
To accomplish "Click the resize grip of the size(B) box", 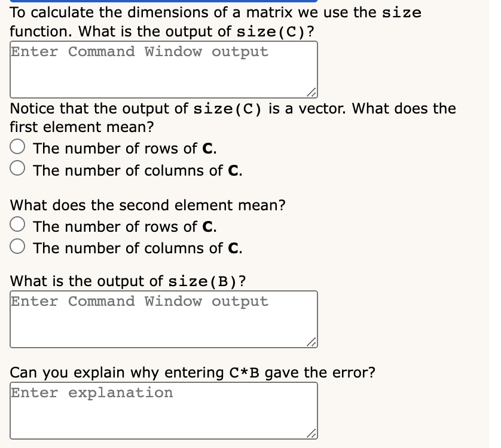I will pyautogui.click(x=311, y=342).
